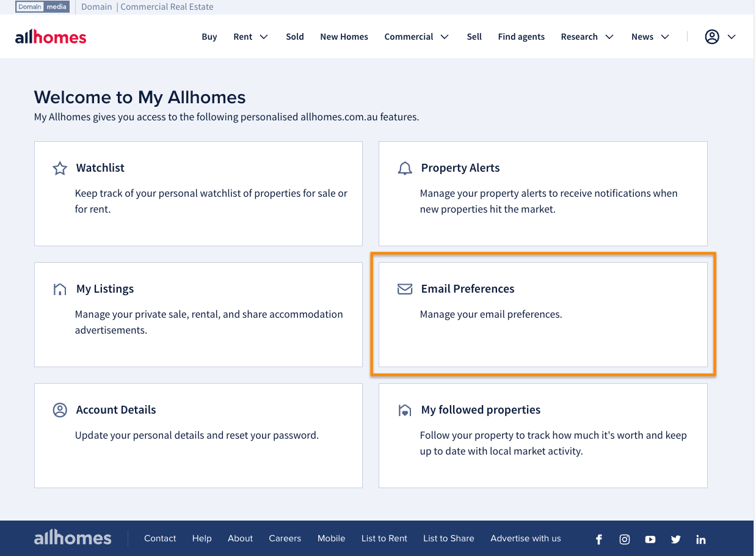Click the Rent menu label

(x=243, y=37)
